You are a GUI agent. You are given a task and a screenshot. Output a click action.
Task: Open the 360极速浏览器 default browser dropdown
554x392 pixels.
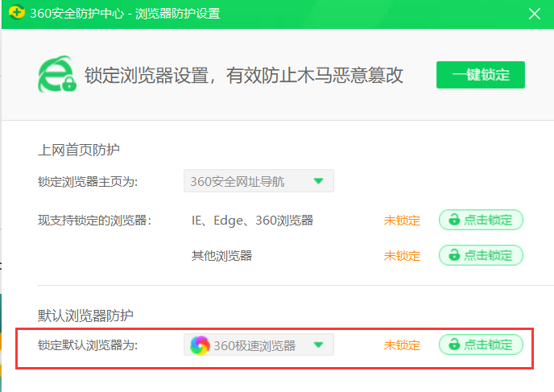258,345
